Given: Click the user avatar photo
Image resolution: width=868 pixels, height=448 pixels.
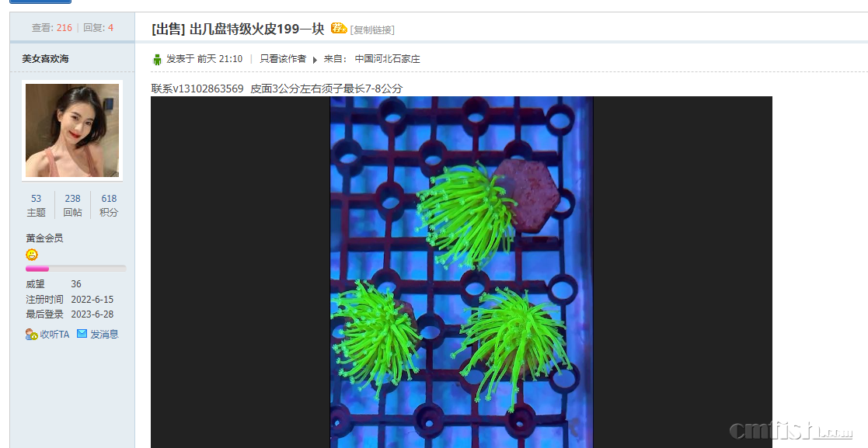Looking at the screenshot, I should click(x=72, y=130).
